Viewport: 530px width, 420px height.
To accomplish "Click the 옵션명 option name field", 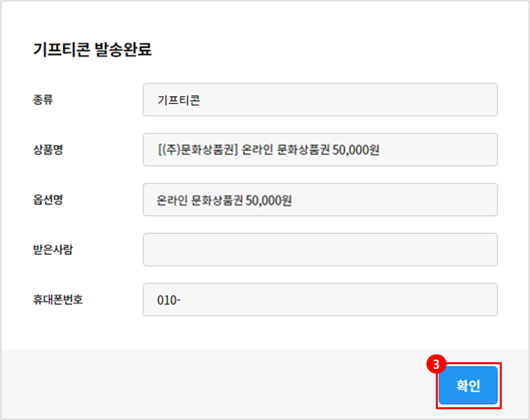I will [x=320, y=200].
